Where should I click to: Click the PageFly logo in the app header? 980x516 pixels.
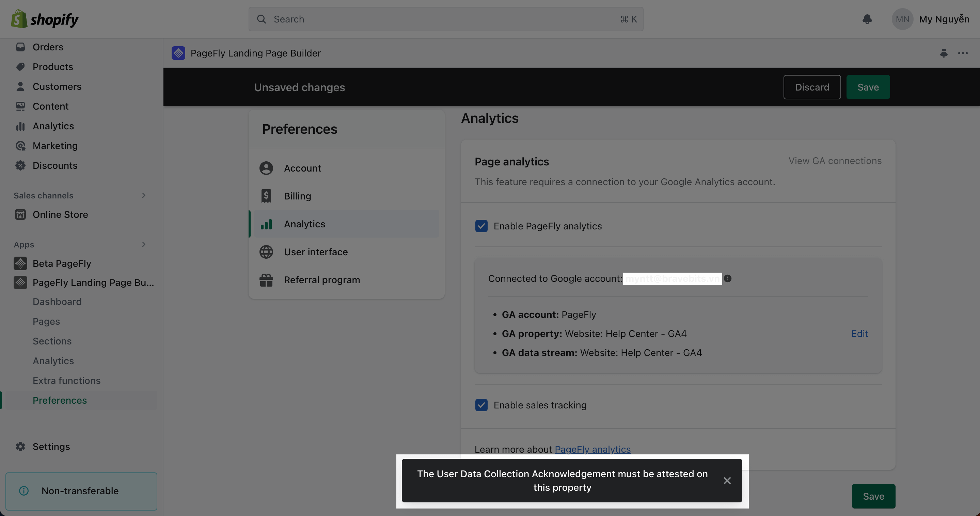178,53
